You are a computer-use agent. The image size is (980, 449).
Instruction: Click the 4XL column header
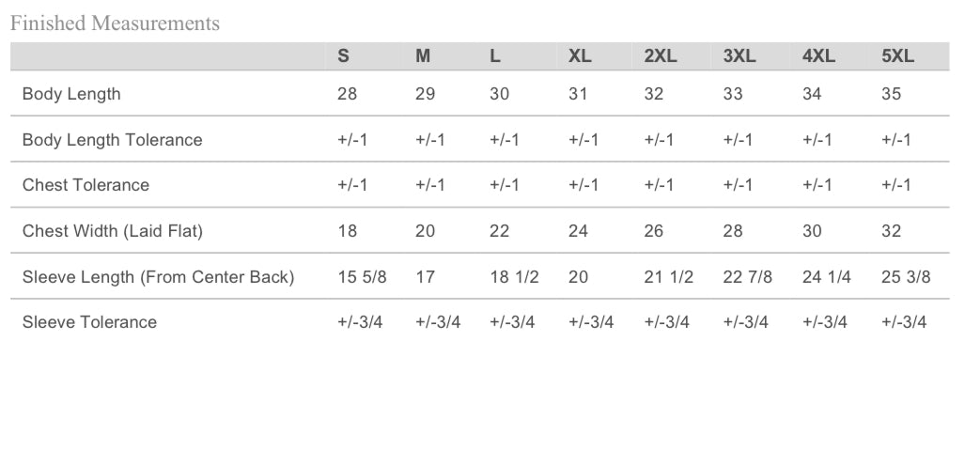818,56
